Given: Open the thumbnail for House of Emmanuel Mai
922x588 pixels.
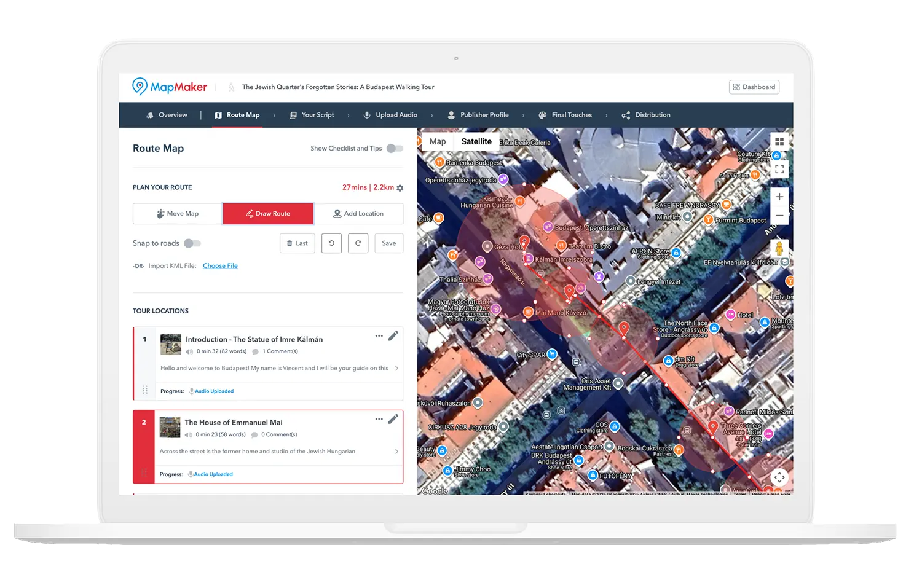Looking at the screenshot, I should point(170,427).
